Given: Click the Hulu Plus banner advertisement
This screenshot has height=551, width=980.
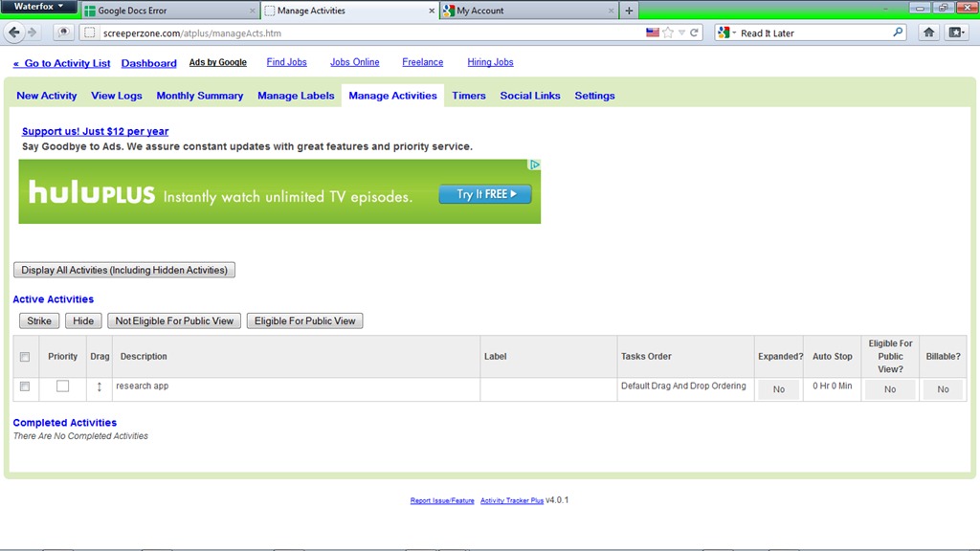Looking at the screenshot, I should click(x=279, y=191).
